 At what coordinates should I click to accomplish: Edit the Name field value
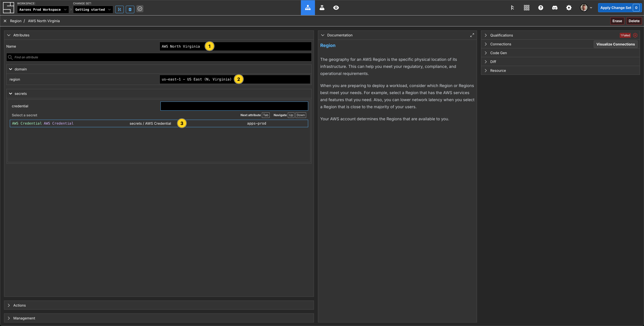(235, 46)
